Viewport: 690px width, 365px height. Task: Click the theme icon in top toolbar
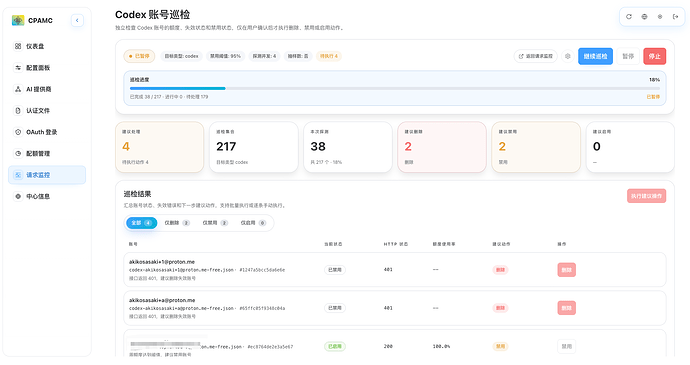click(x=660, y=17)
